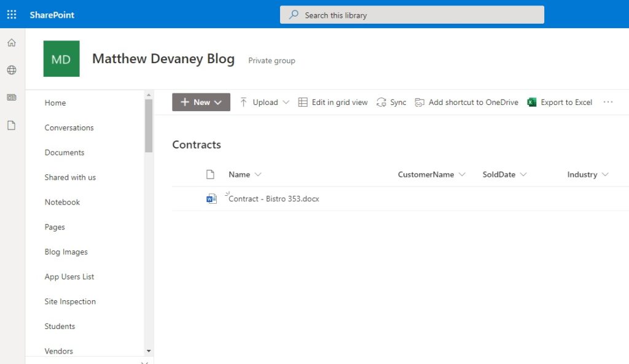Screen dimensions: 629x364
Task: Select the Edit in grid view icon
Action: click(x=302, y=103)
